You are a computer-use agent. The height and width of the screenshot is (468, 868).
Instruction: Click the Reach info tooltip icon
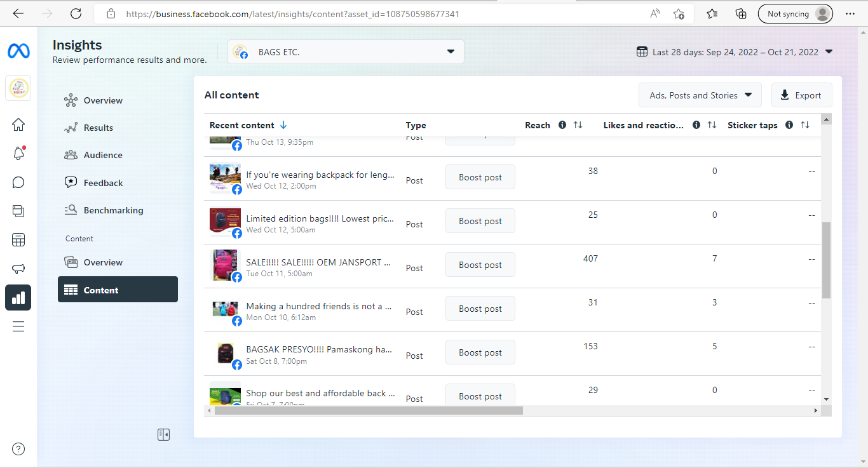point(562,125)
